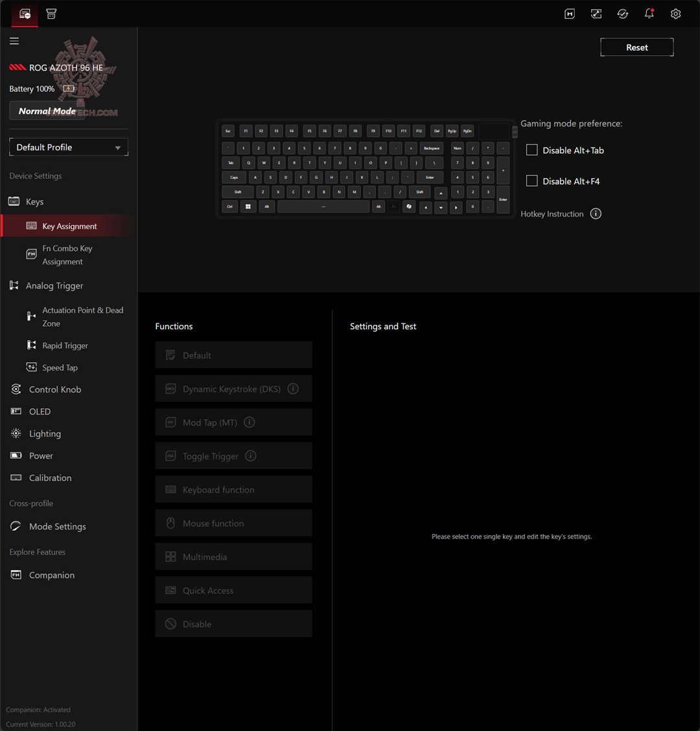Select the Keyboard function option
700x731 pixels.
[233, 489]
